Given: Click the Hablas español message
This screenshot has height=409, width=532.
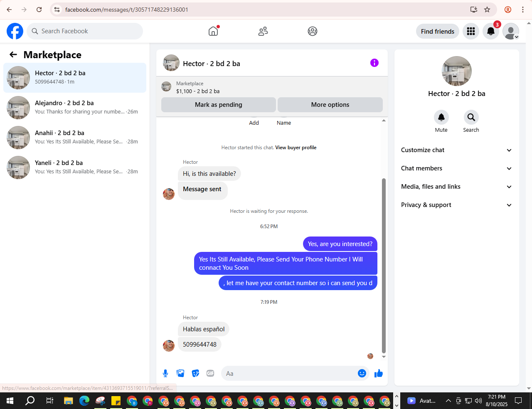Looking at the screenshot, I should click(x=204, y=329).
